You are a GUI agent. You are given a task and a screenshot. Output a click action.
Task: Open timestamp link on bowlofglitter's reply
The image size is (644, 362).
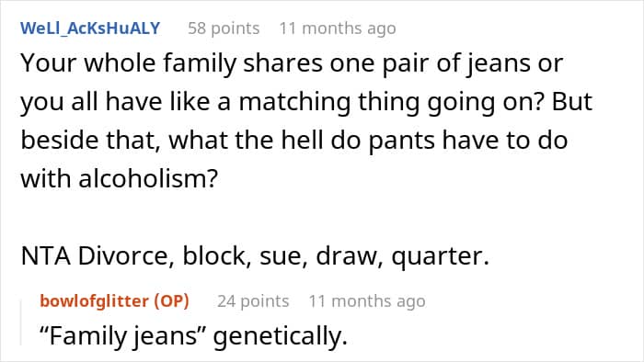pos(367,301)
